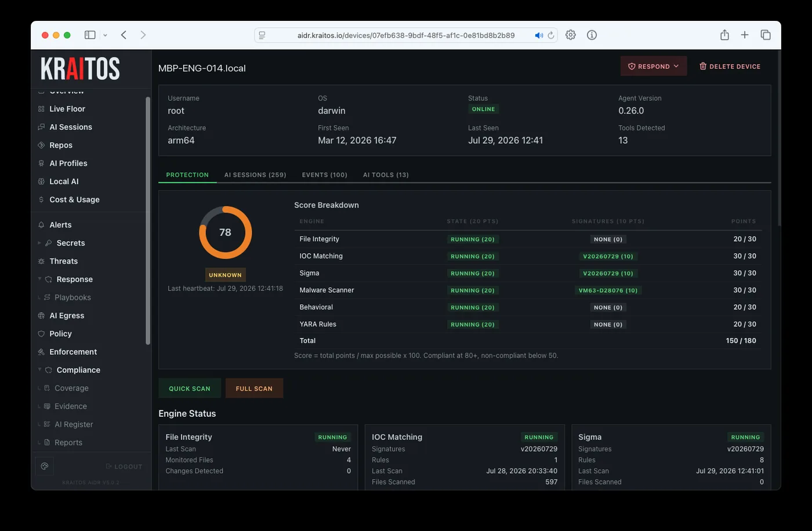
Task: Open the theme palette icon button
Action: tap(45, 466)
